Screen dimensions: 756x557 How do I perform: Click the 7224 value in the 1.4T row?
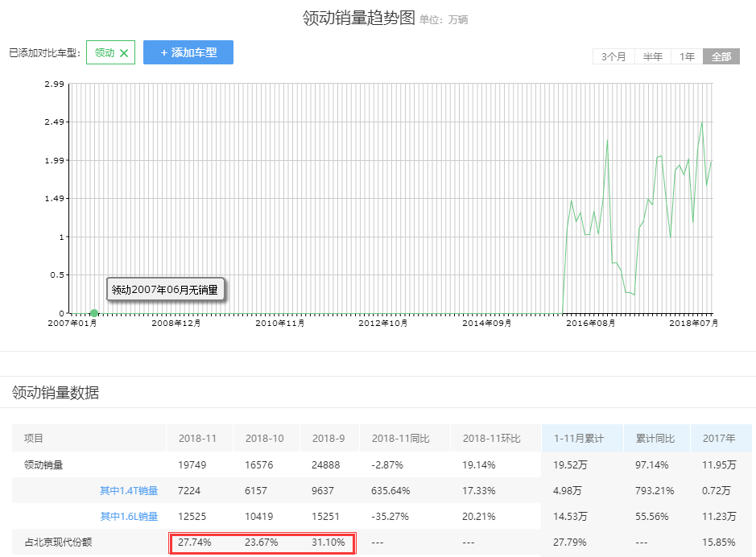tap(189, 490)
